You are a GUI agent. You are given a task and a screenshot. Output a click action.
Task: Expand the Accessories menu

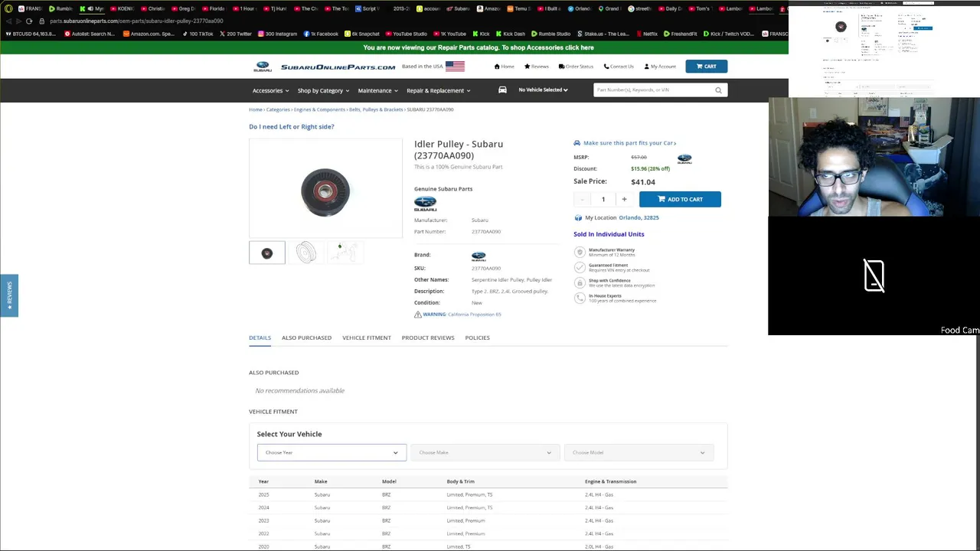click(x=270, y=90)
